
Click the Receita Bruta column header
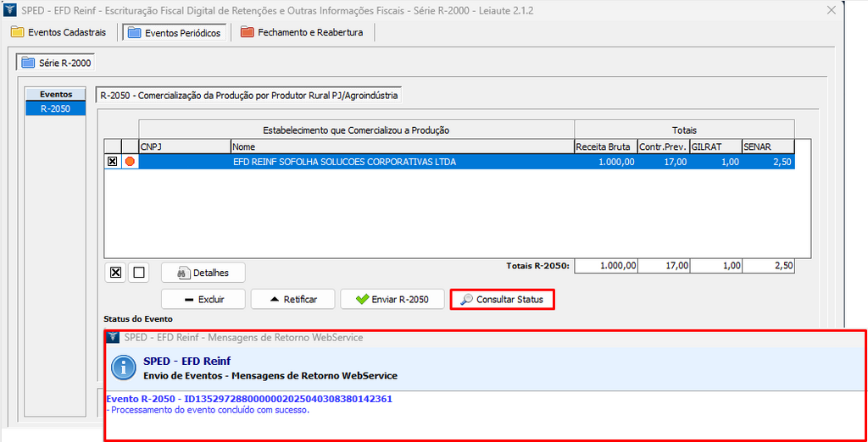605,146
